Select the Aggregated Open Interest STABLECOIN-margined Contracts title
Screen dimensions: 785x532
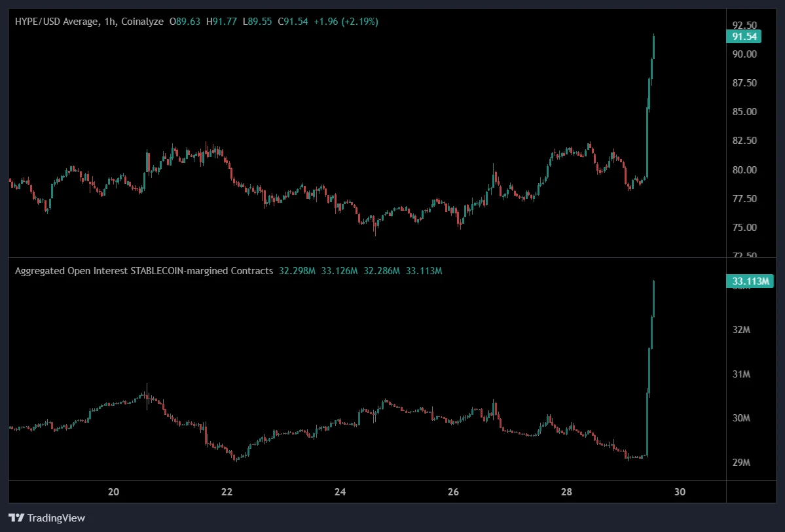click(x=143, y=271)
